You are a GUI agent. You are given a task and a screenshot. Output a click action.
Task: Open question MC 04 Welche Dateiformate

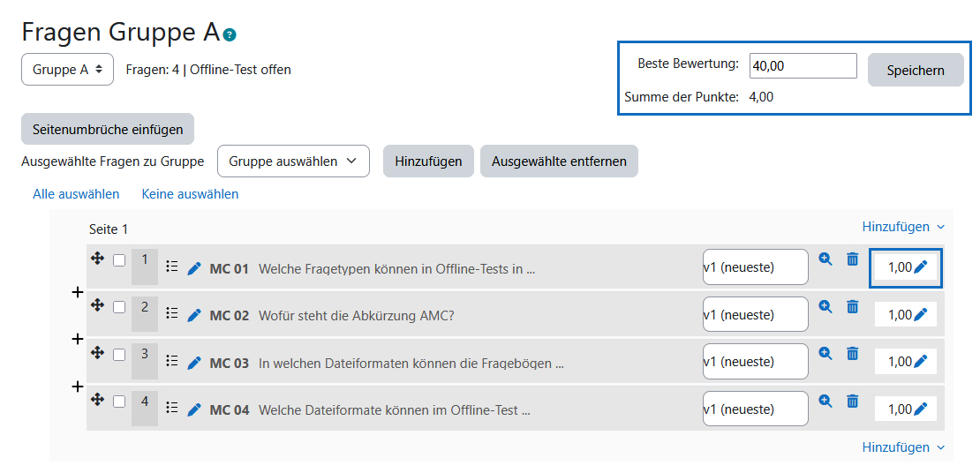point(370,410)
